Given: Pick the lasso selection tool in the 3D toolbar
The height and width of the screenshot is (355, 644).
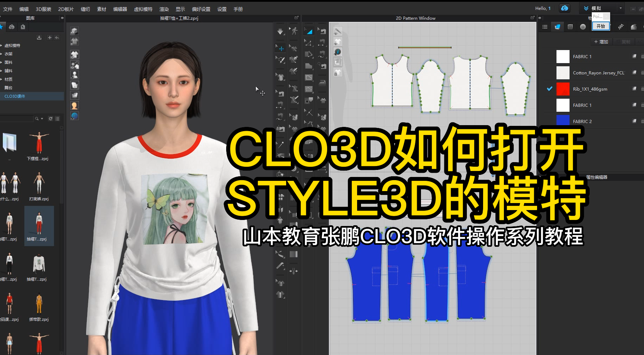Looking at the screenshot, I should point(280,60).
